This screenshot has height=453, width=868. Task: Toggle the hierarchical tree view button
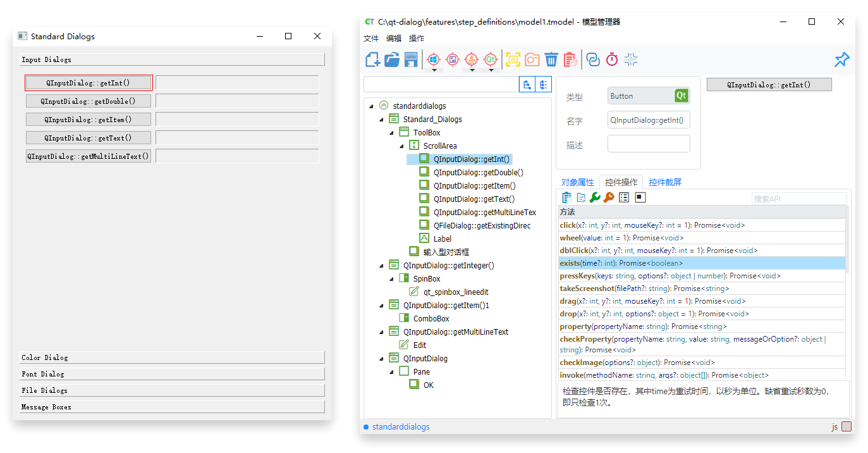[x=527, y=85]
